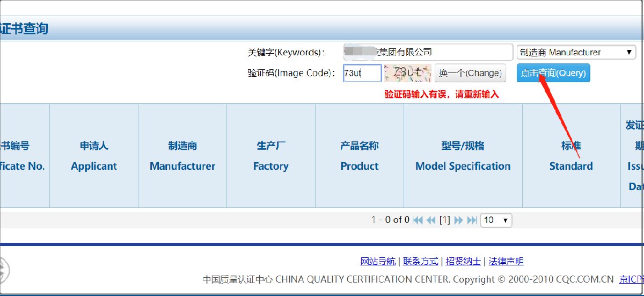Open the rows-per-page dropdown showing 10
The width and height of the screenshot is (644, 296).
496,220
